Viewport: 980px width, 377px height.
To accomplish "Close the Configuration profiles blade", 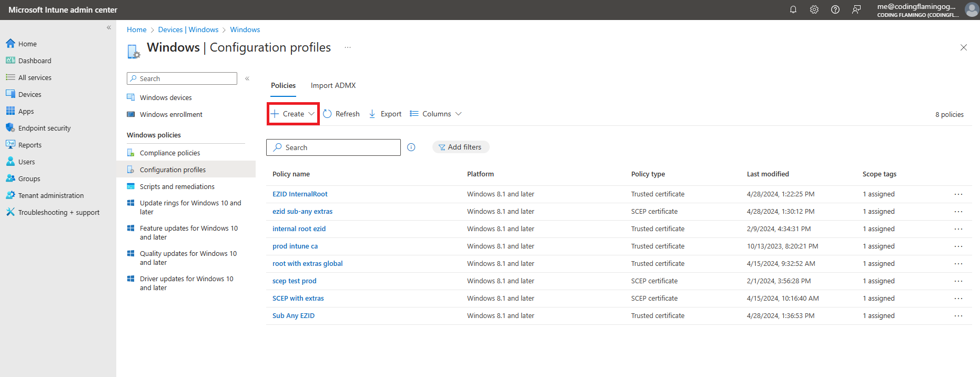I will (964, 47).
